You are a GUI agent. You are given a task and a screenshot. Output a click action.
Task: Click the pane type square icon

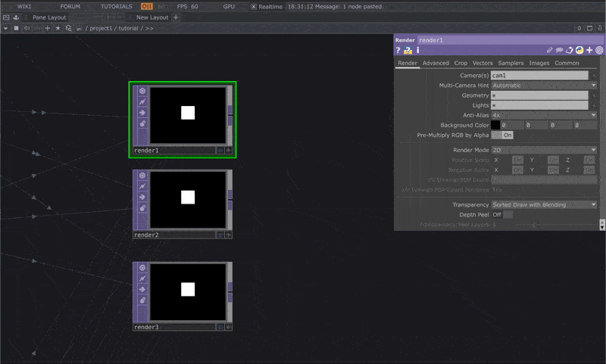(x=16, y=28)
